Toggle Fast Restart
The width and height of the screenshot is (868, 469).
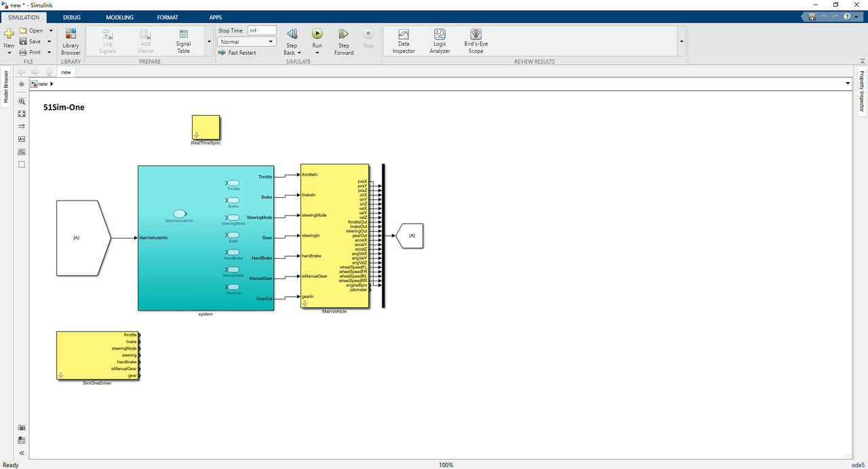pyautogui.click(x=237, y=52)
